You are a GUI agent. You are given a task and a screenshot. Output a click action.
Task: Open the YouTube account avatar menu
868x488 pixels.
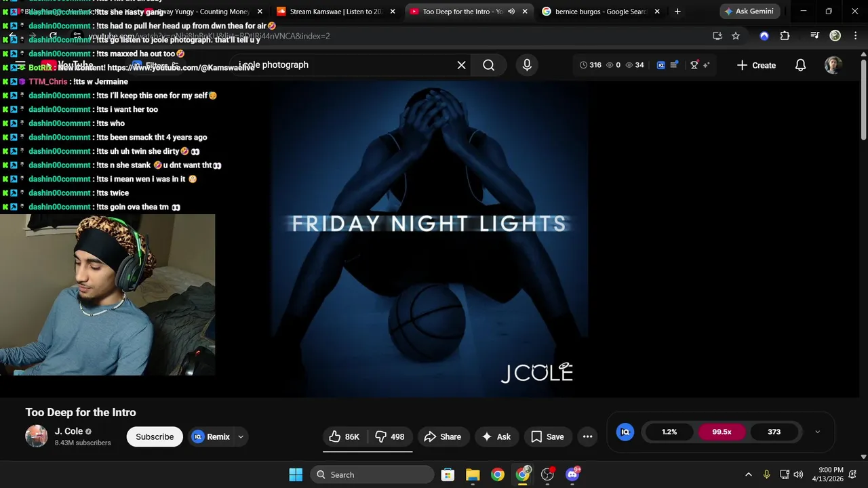tap(833, 65)
